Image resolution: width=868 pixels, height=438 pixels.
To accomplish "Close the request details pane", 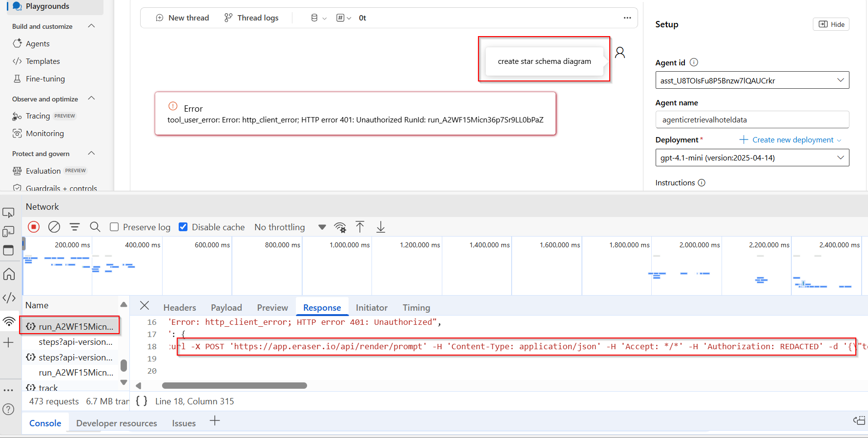I will [x=145, y=305].
